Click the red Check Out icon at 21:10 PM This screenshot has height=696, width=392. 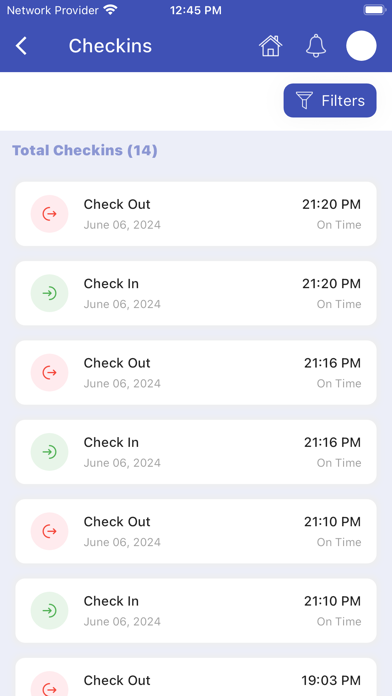coord(49,531)
